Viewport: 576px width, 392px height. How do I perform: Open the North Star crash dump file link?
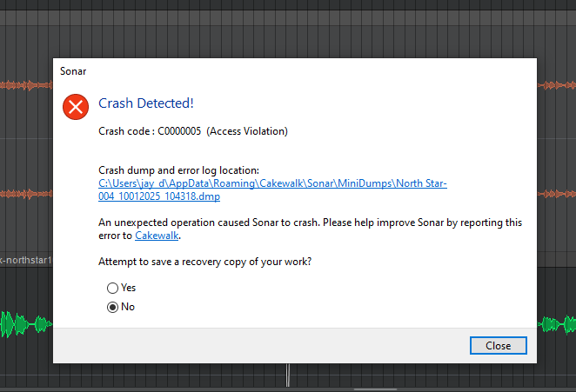click(x=272, y=189)
